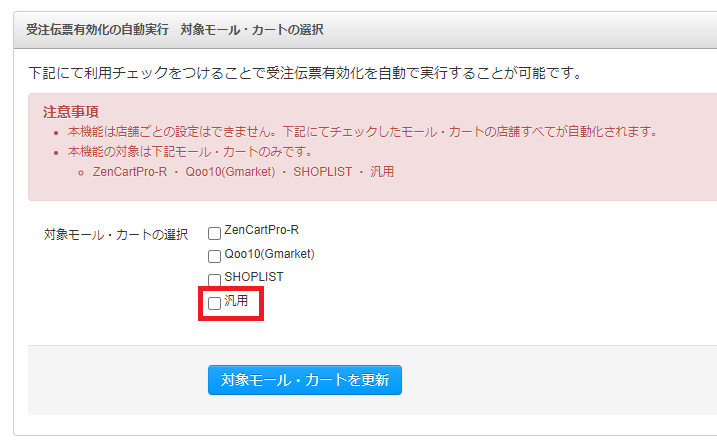
Task: Click the ZenCartPro-R label text beside its checkbox
Action: click(261, 230)
